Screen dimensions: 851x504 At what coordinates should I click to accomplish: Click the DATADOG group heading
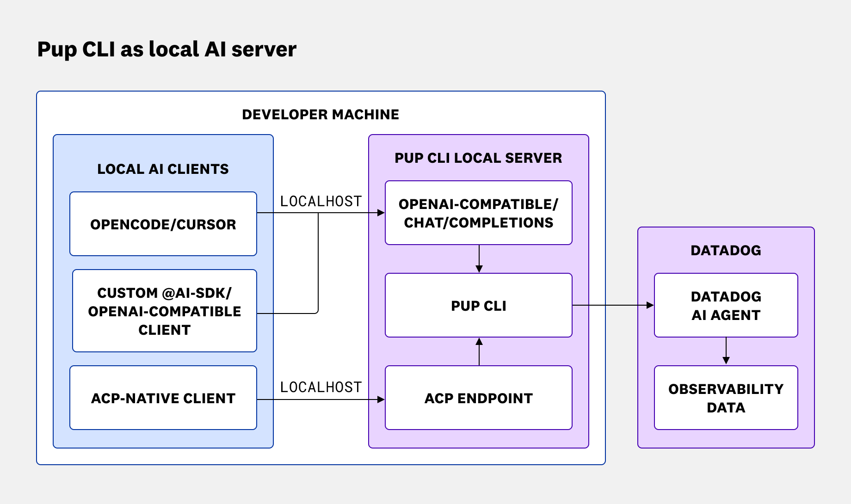726,250
